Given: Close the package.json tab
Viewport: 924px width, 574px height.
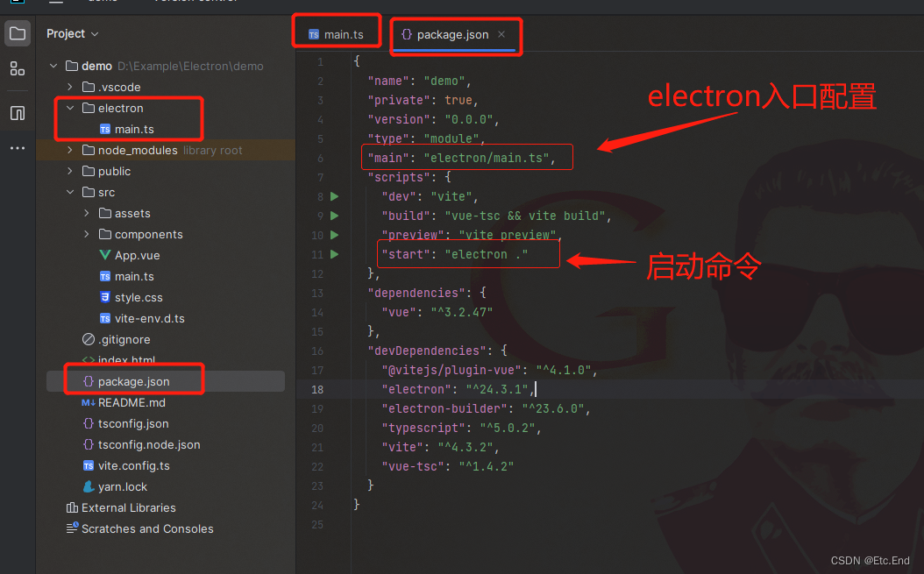Looking at the screenshot, I should pos(501,34).
